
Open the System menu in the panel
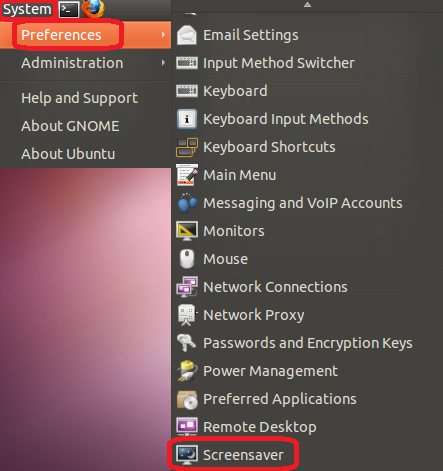pos(27,9)
